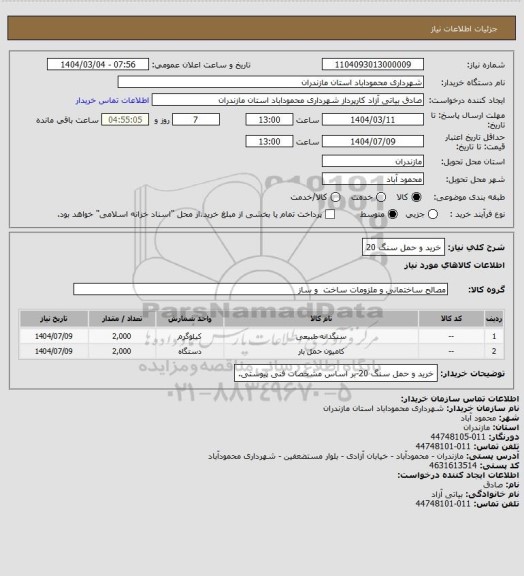Click the نام کالا column header
Viewport: 524px width, 576px height.
[x=321, y=318]
